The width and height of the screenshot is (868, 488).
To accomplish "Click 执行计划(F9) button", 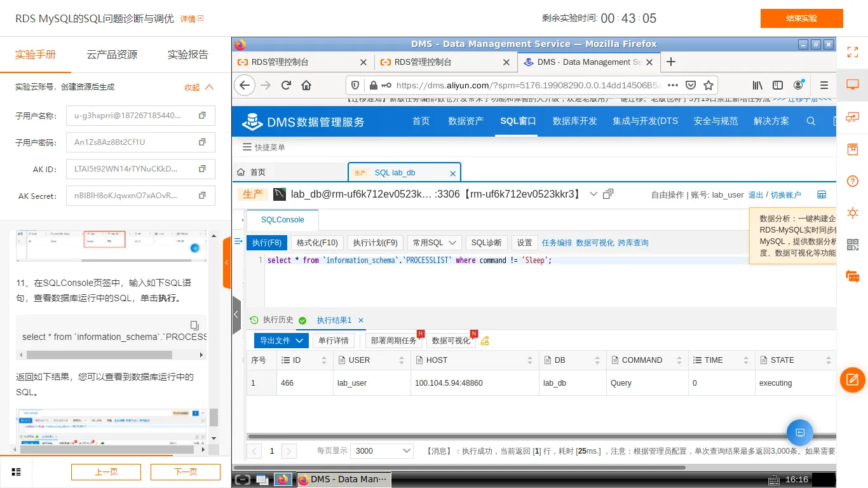I will [376, 243].
